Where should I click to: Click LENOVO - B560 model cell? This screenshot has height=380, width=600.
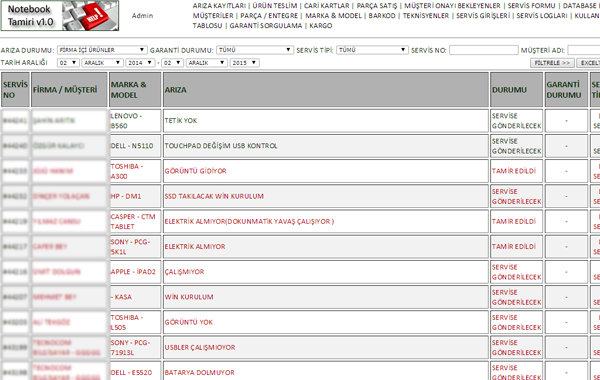pyautogui.click(x=135, y=121)
